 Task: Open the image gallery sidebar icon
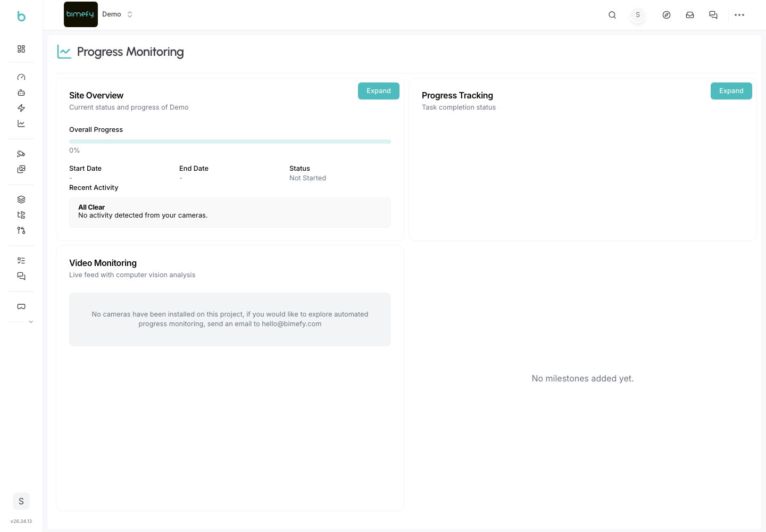(21, 169)
